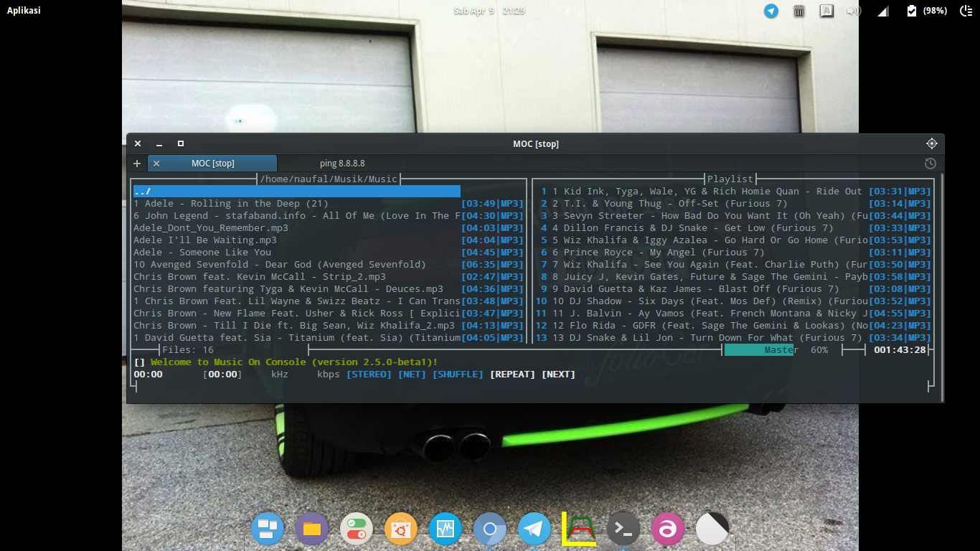Open the Aplikasi menu

tap(24, 11)
